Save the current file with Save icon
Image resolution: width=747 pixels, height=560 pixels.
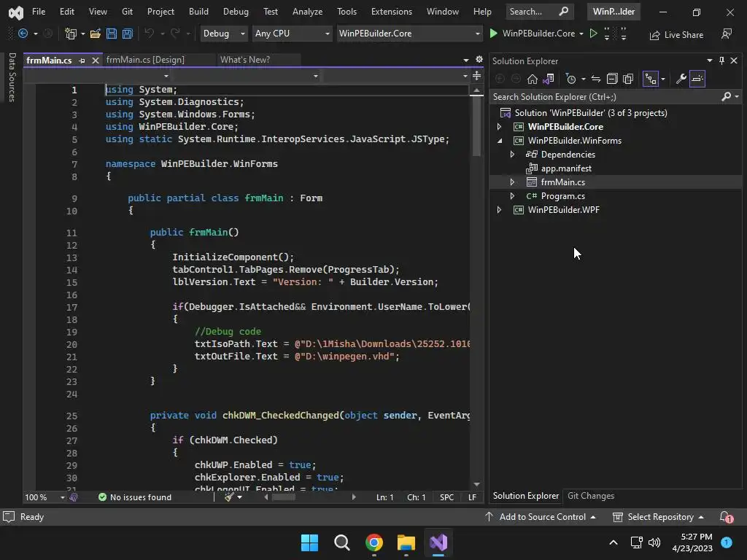[x=112, y=34]
